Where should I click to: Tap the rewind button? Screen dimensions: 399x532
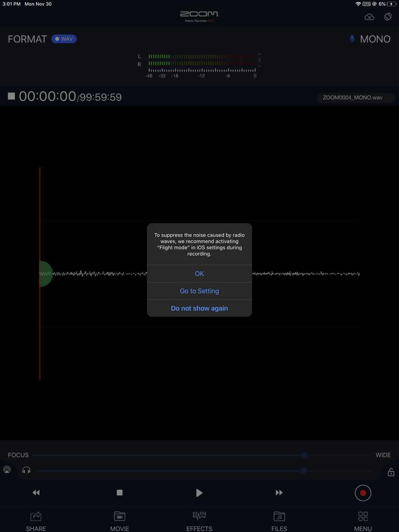pos(36,493)
